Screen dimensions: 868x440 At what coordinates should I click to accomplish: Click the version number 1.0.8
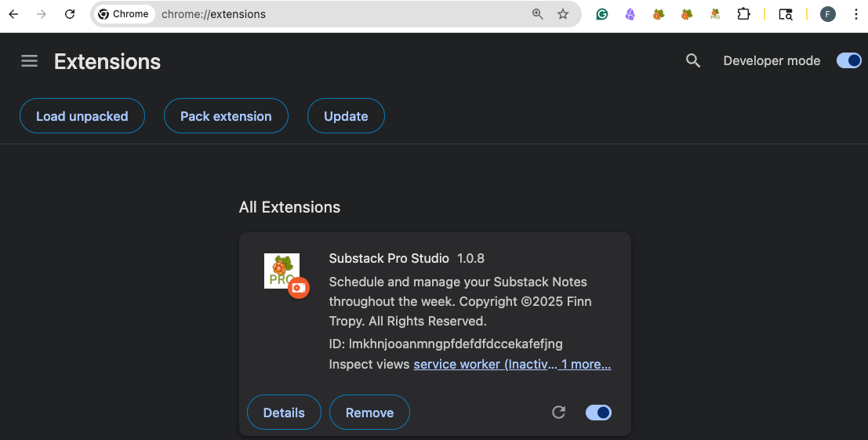click(x=470, y=259)
